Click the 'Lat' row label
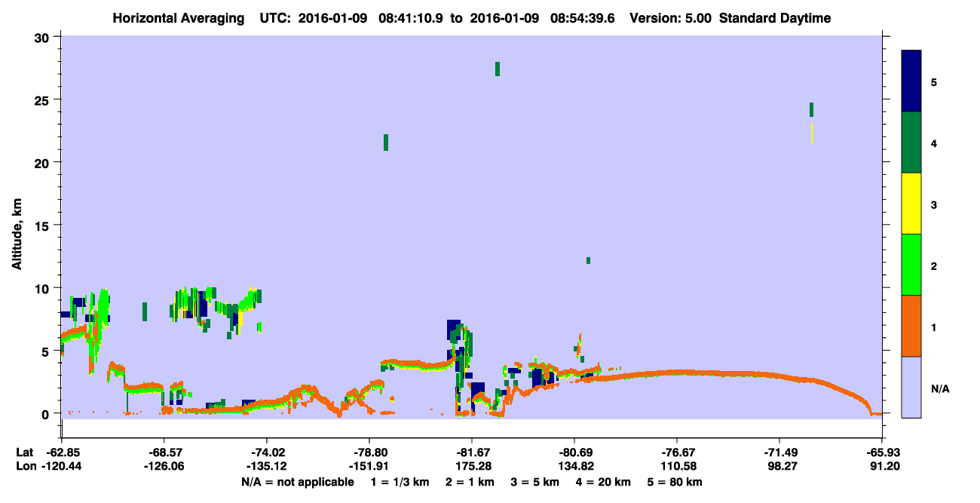980x503 pixels. point(24,452)
